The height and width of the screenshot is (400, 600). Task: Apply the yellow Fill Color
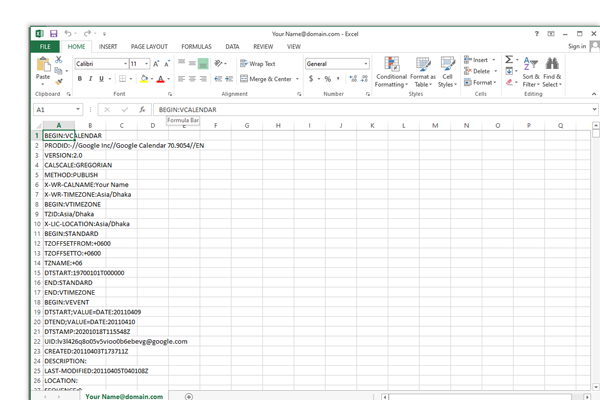(144, 79)
